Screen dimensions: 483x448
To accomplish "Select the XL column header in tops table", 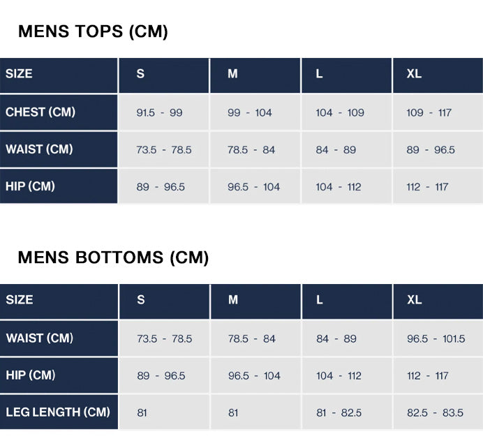I will click(438, 75).
